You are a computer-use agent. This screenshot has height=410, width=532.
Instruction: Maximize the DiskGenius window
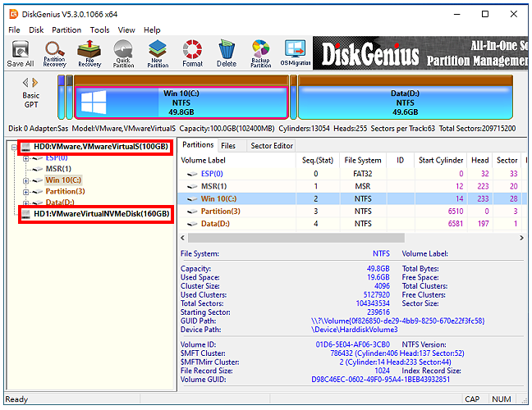point(485,14)
